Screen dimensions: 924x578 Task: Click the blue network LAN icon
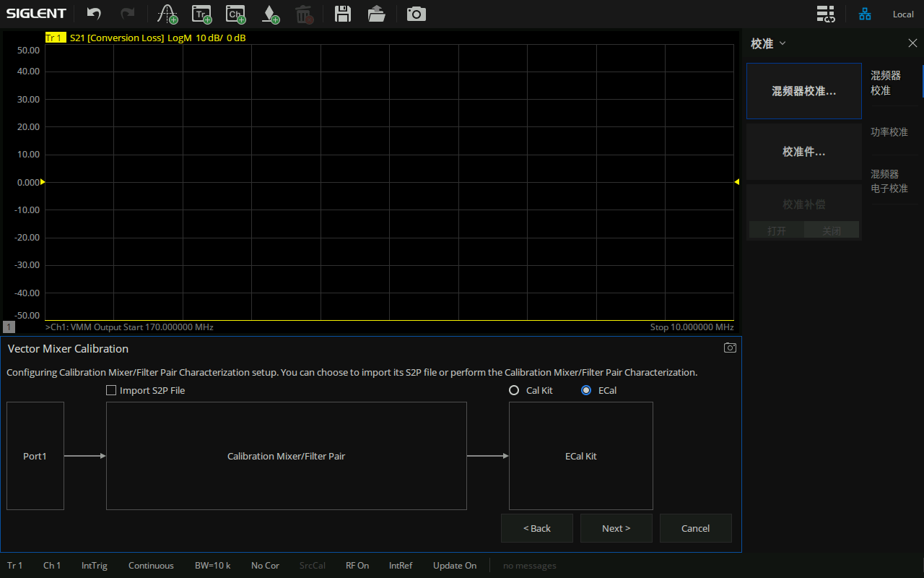(x=865, y=14)
